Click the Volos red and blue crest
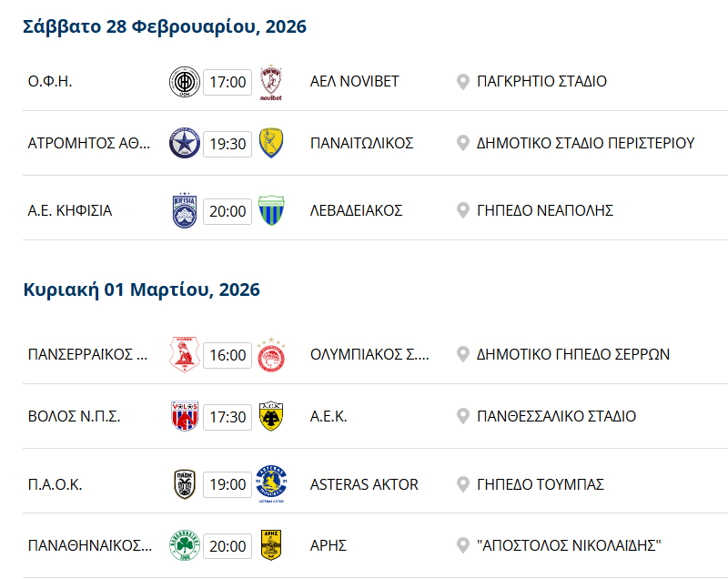The height and width of the screenshot is (579, 728). 185,417
